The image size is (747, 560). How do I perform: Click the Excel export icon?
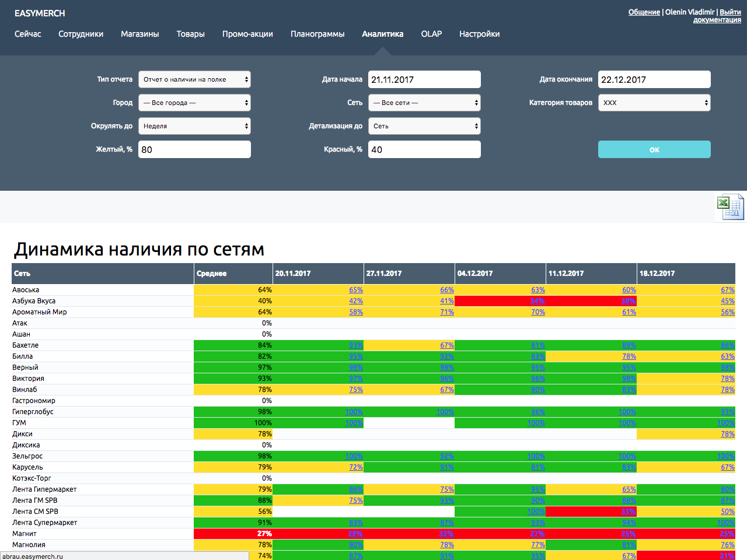(730, 207)
